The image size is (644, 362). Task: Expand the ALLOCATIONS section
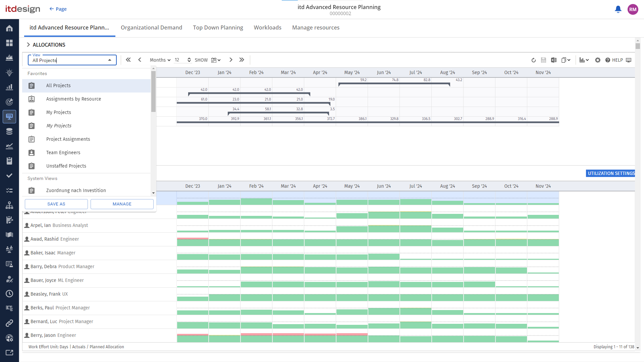coord(28,45)
